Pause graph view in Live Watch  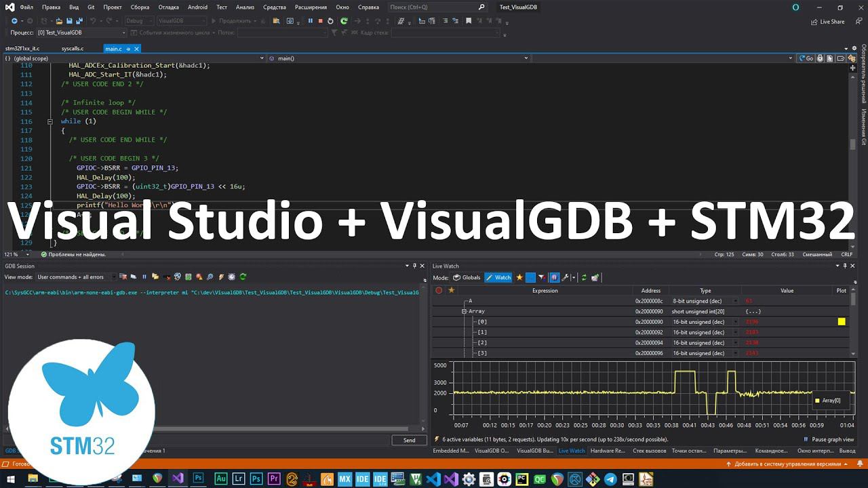tap(828, 439)
